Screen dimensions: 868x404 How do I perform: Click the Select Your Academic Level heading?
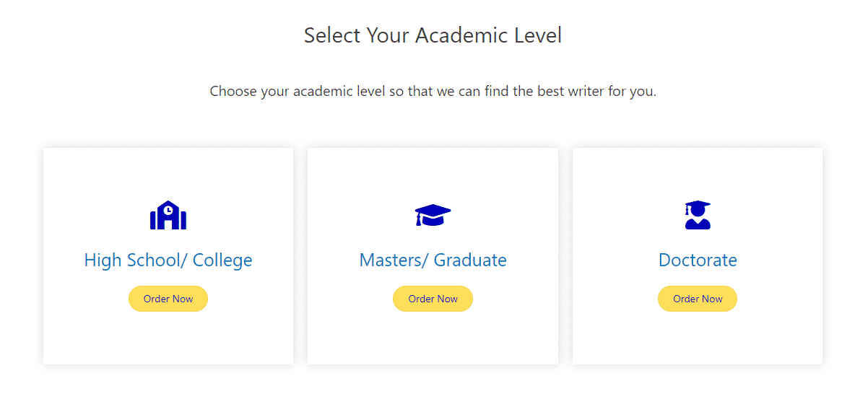[x=433, y=35]
